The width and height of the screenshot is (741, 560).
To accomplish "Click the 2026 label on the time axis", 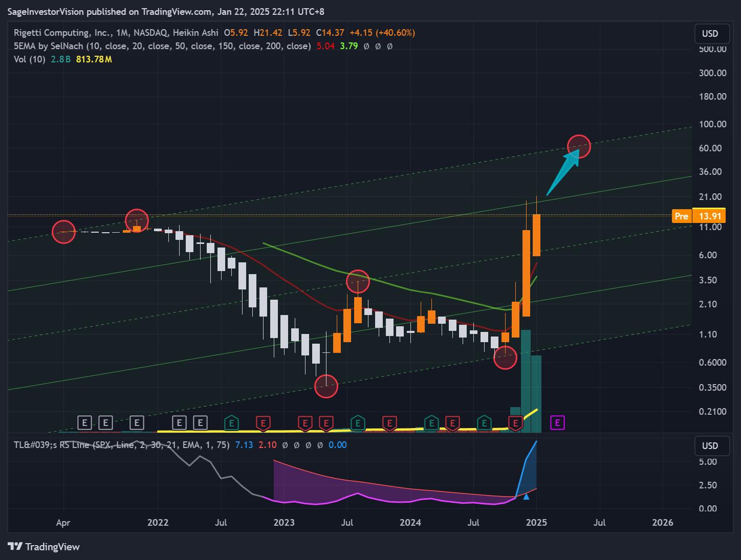I will 663,523.
